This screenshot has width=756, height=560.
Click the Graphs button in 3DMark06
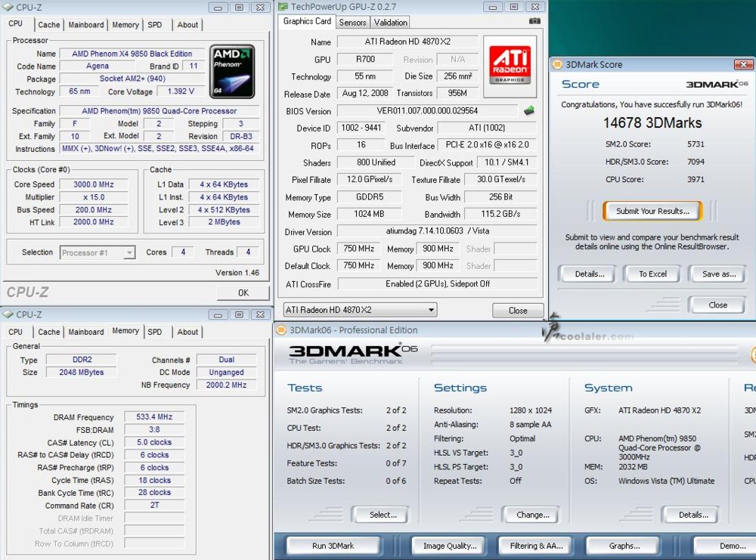624,546
